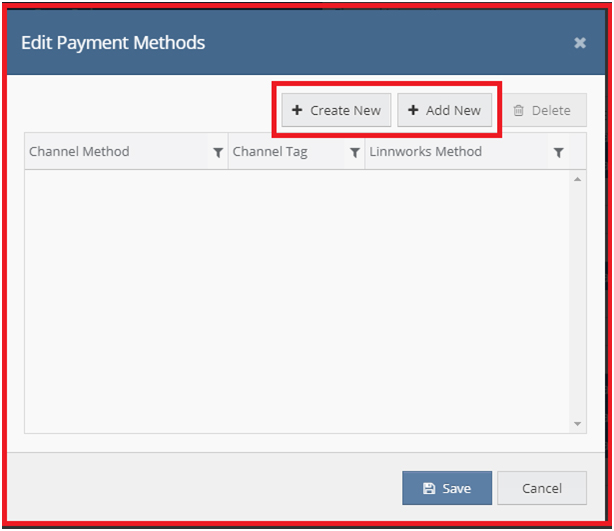Open the Channel Method column filter
The image size is (614, 531).
(218, 152)
